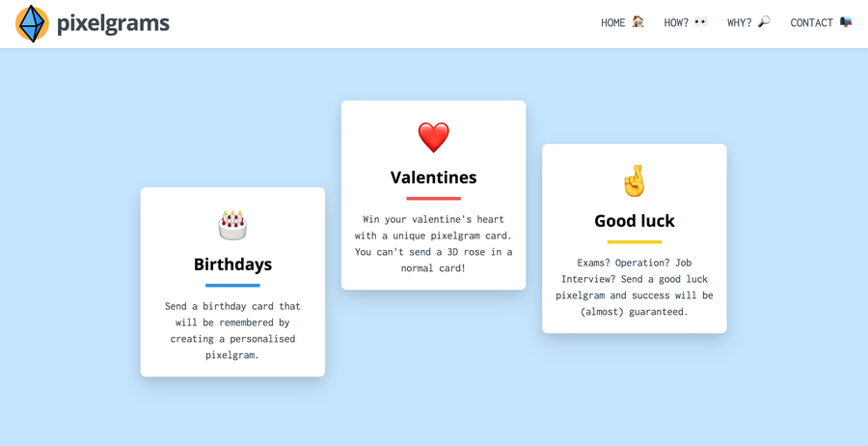Select the Valentines card heading
The image size is (868, 446).
point(433,178)
